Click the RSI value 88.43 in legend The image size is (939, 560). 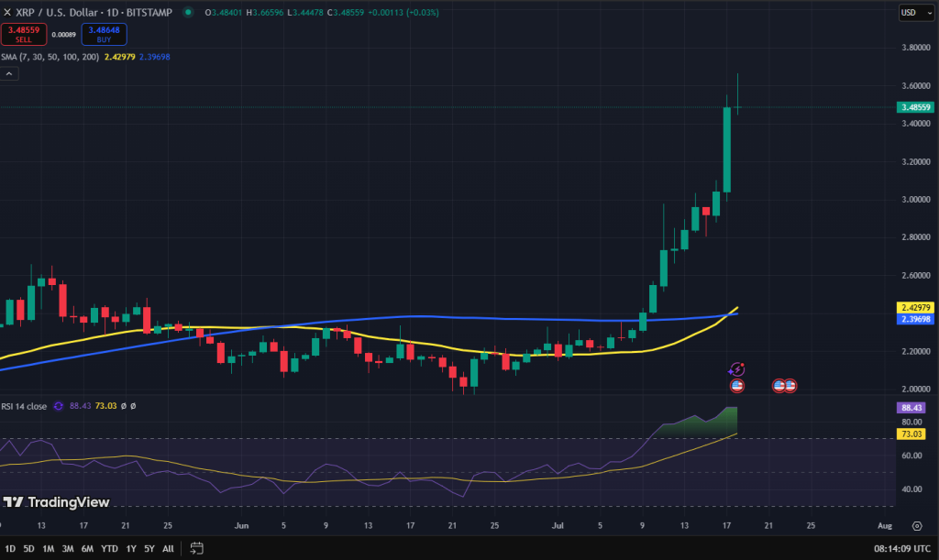81,406
